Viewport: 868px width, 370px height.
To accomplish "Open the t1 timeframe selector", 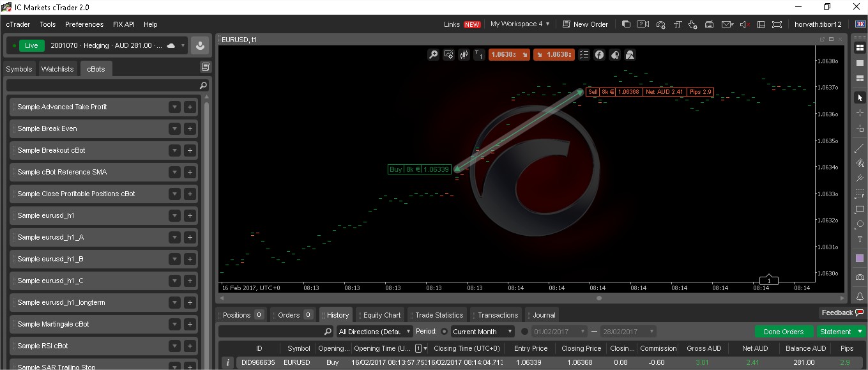I will pos(479,55).
